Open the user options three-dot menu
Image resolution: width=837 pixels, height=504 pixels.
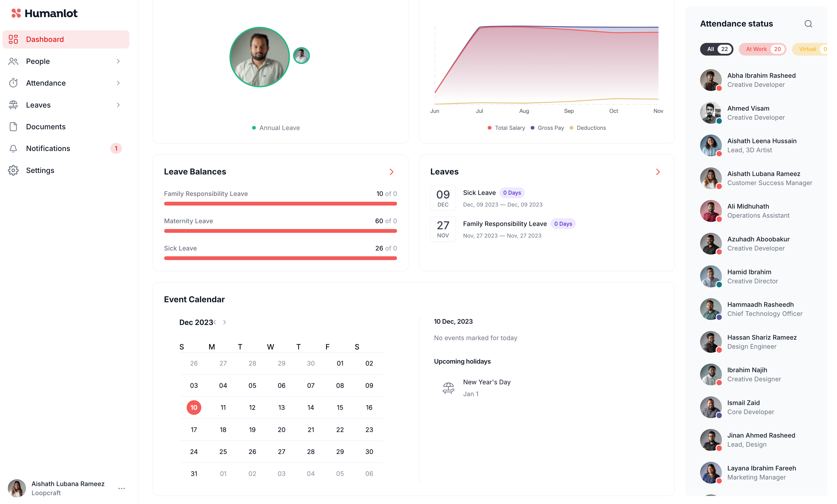pos(121,488)
